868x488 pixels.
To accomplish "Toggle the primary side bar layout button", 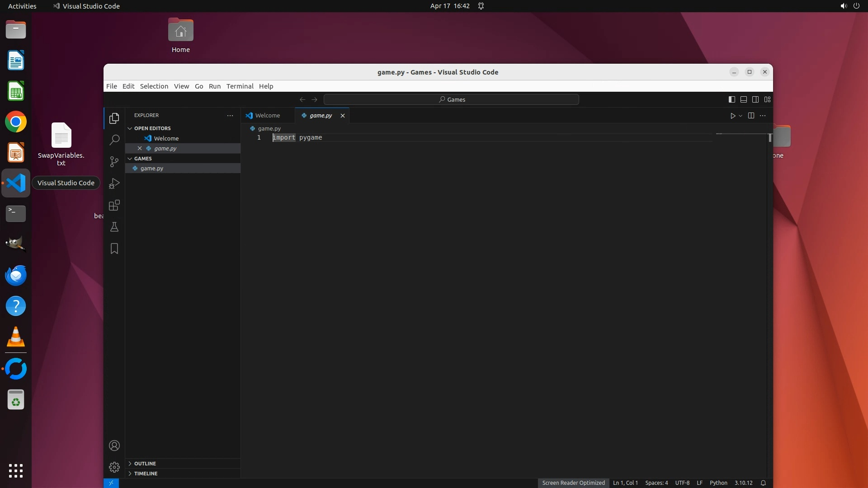I will 731,99.
